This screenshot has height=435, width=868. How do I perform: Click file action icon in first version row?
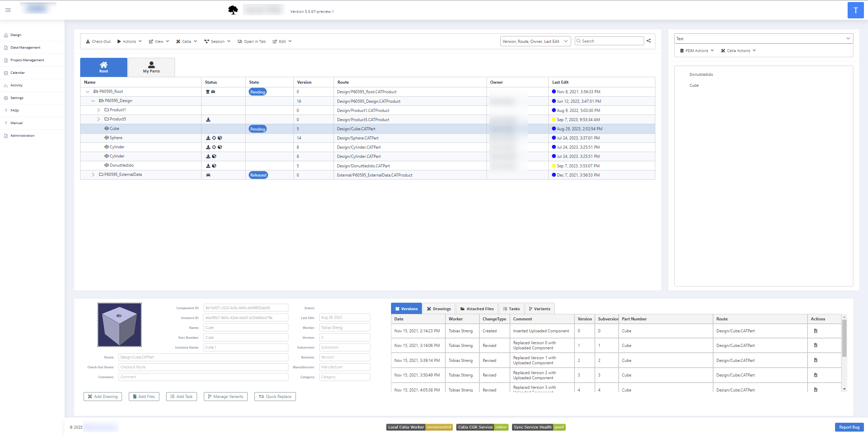click(x=816, y=331)
